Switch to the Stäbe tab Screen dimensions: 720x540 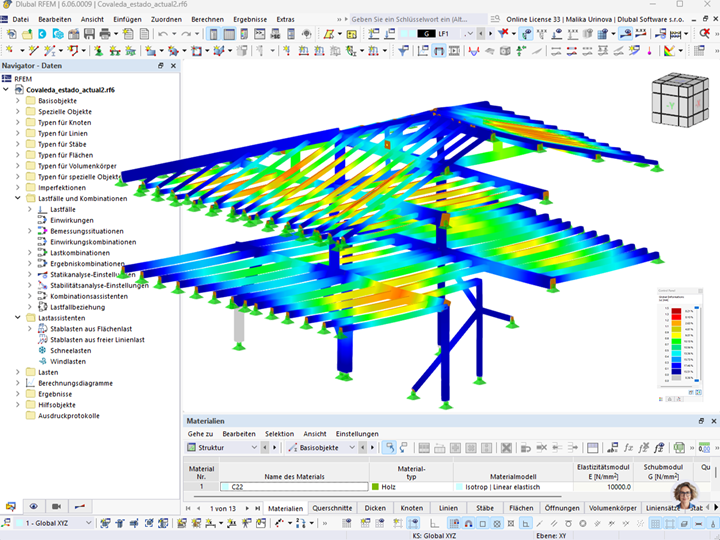(x=485, y=508)
